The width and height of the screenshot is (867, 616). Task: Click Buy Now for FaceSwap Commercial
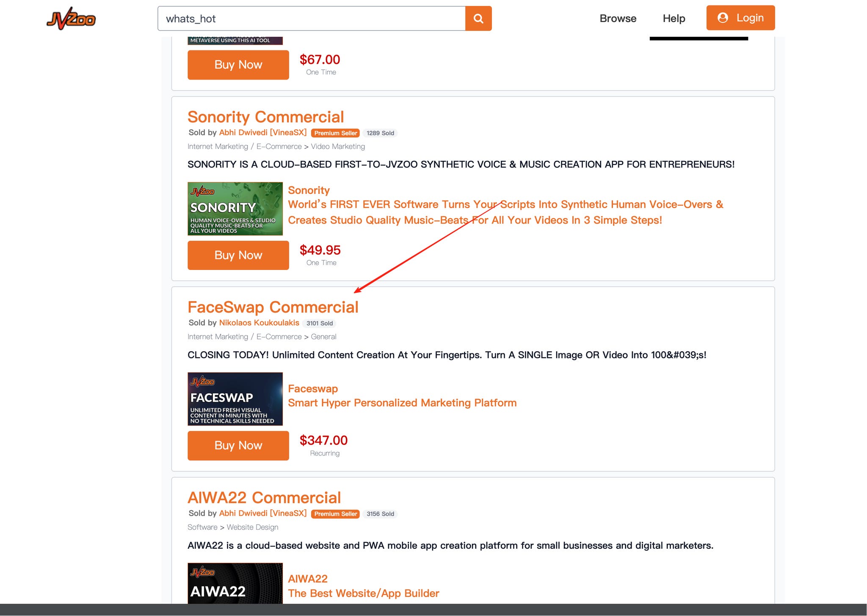point(238,445)
